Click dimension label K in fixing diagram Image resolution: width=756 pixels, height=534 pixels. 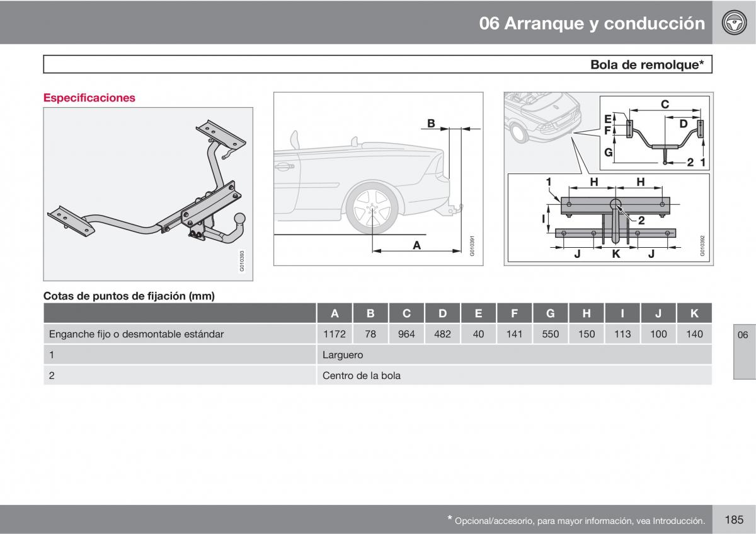point(616,253)
